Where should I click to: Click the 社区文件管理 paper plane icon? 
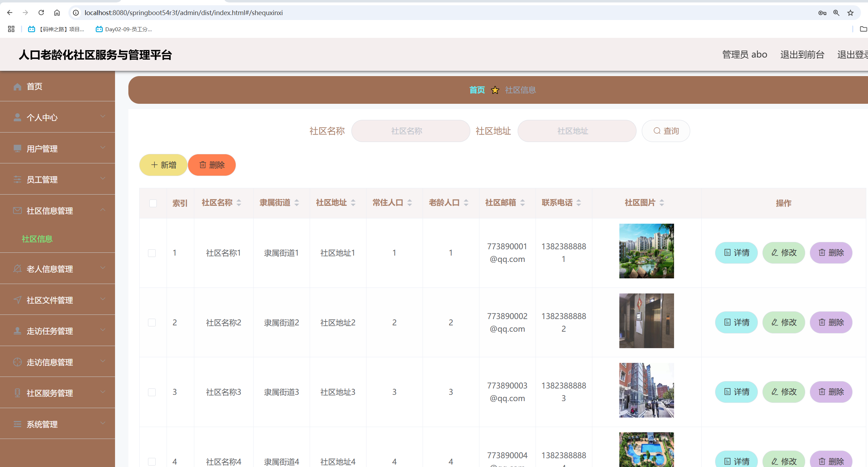pos(17,300)
